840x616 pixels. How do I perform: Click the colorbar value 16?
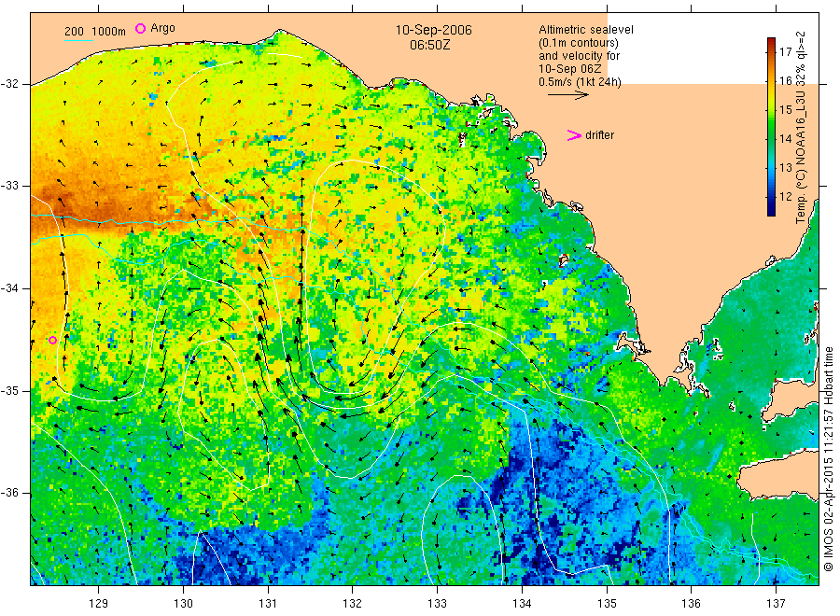pos(785,81)
